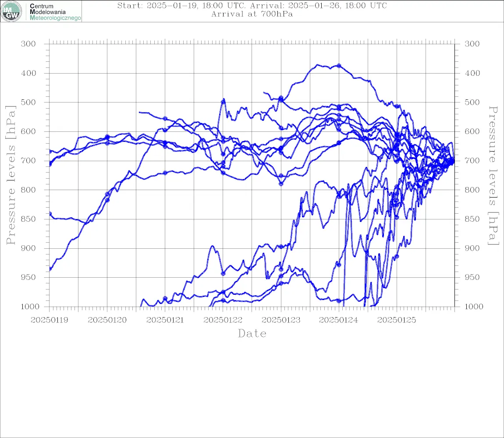Click the 'Date' x-axis title

(252, 334)
